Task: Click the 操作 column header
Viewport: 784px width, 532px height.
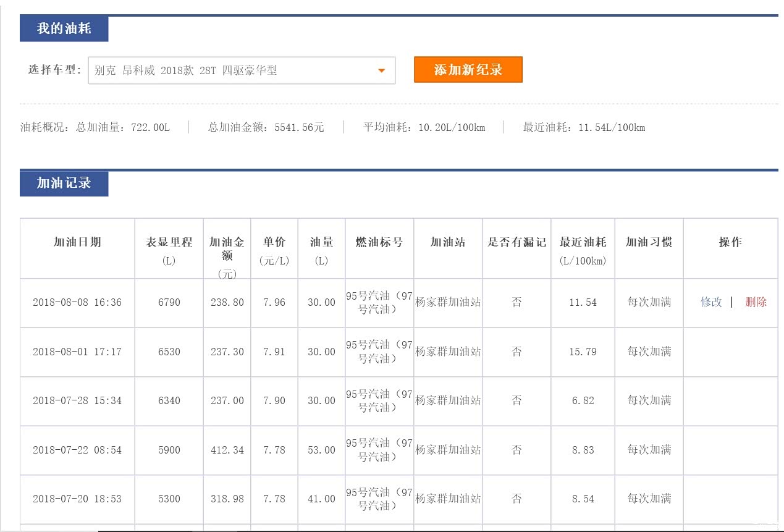Action: [x=730, y=242]
